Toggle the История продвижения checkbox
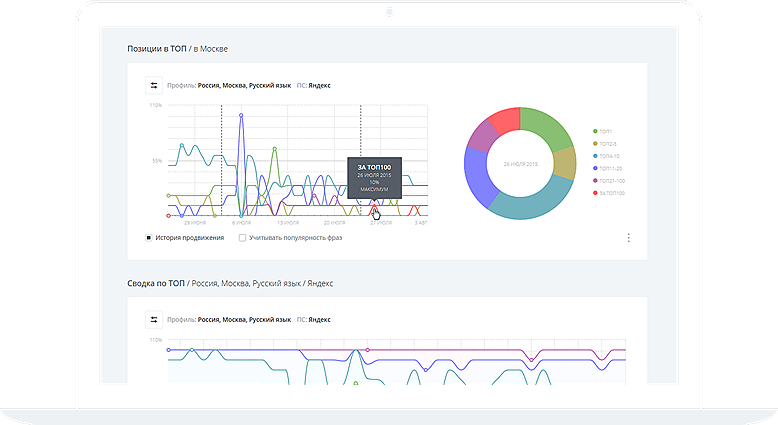 click(x=148, y=238)
